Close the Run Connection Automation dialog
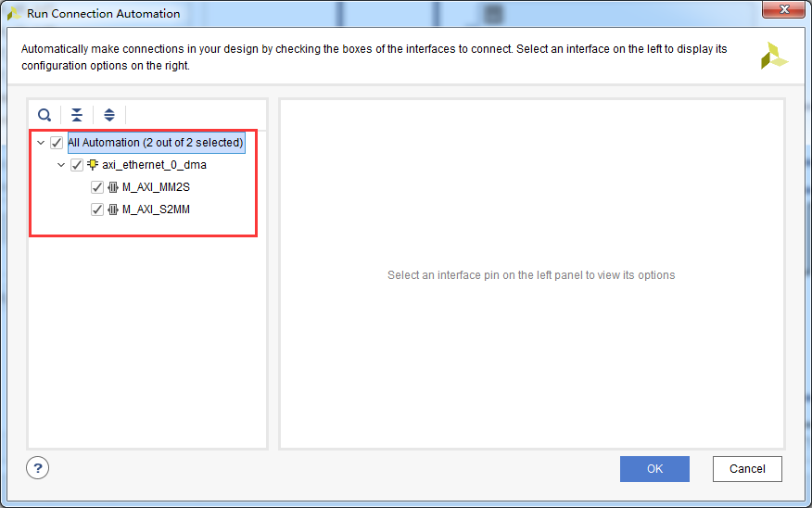The image size is (812, 508). [x=784, y=9]
